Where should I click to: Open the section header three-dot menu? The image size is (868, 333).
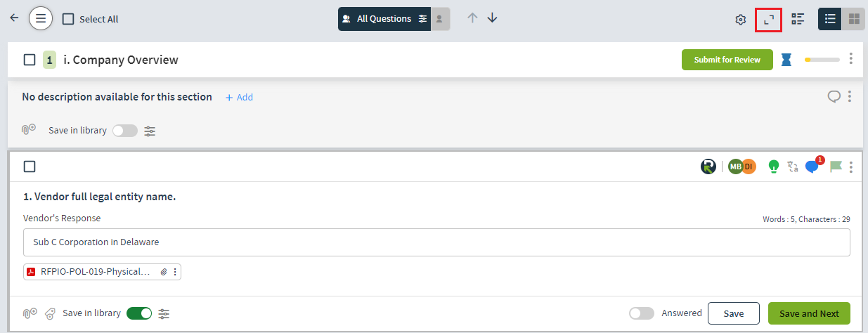pyautogui.click(x=851, y=59)
